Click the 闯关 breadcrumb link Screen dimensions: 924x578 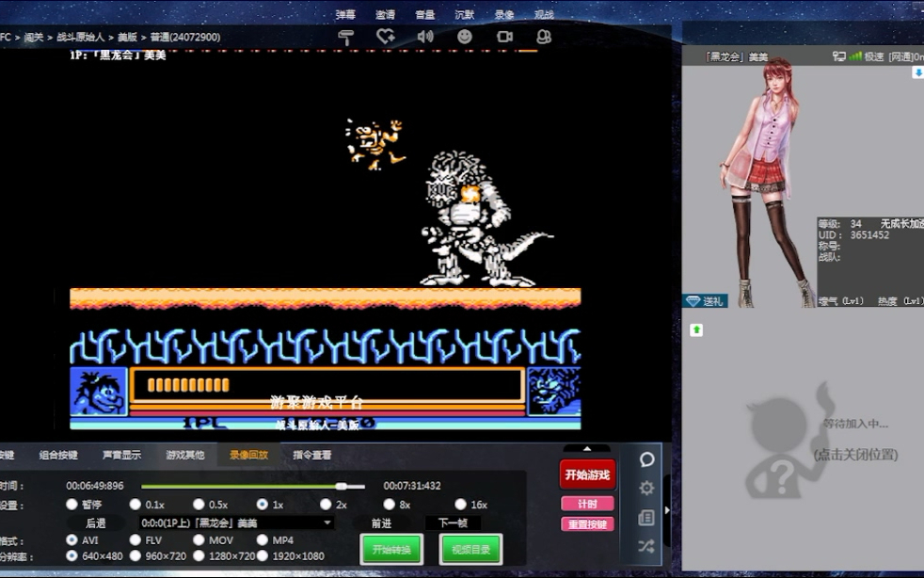(x=34, y=37)
